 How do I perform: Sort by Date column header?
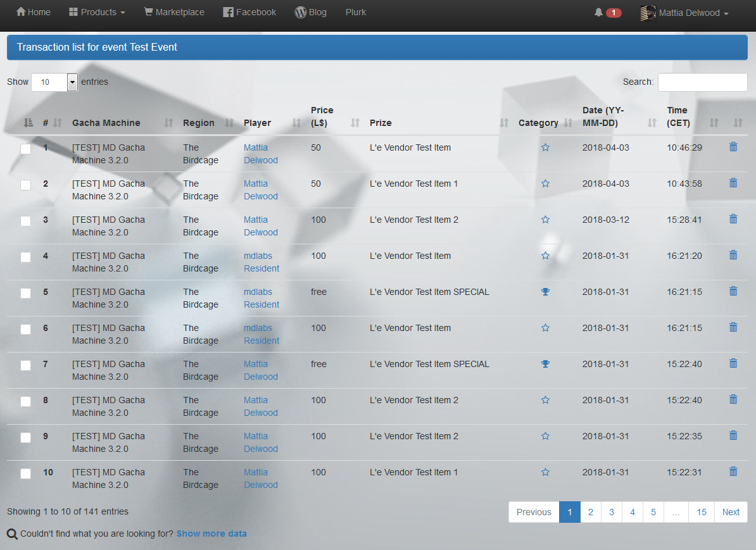point(652,123)
